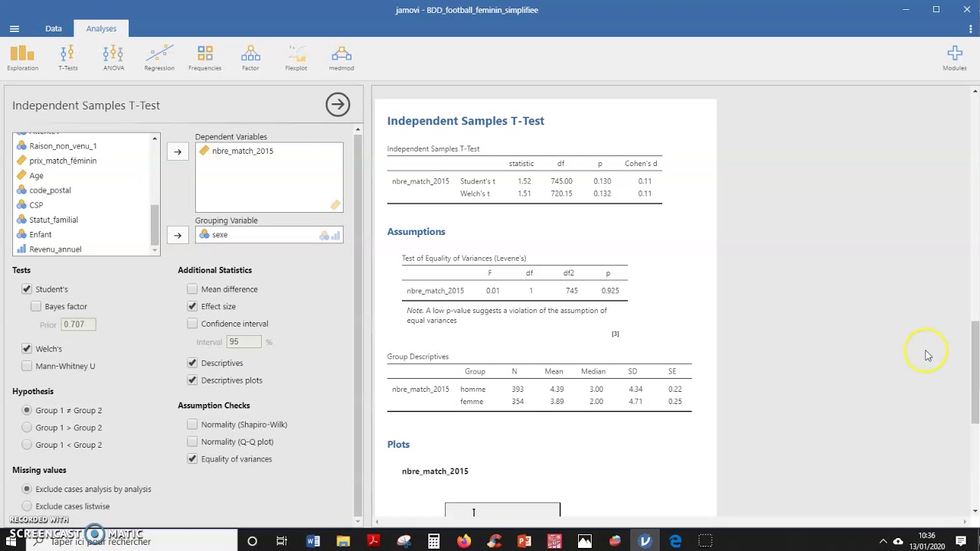Open the Regression analysis menu

[x=159, y=57]
